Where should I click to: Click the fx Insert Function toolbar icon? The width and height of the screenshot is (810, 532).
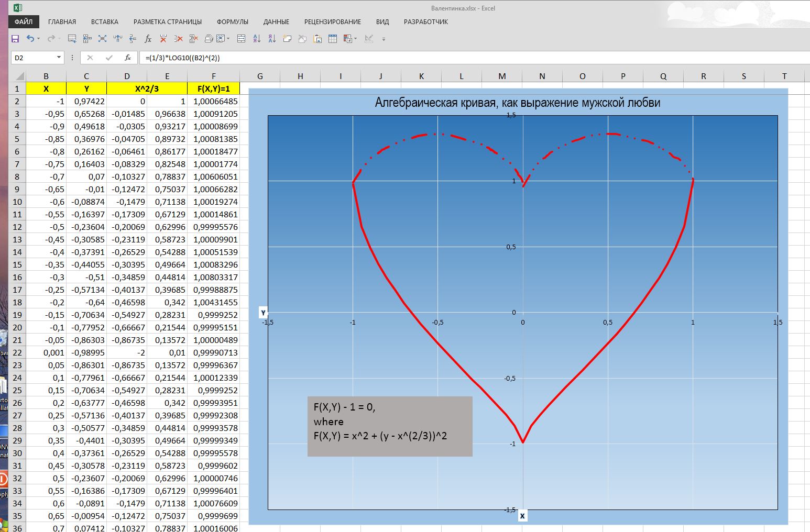[148, 39]
